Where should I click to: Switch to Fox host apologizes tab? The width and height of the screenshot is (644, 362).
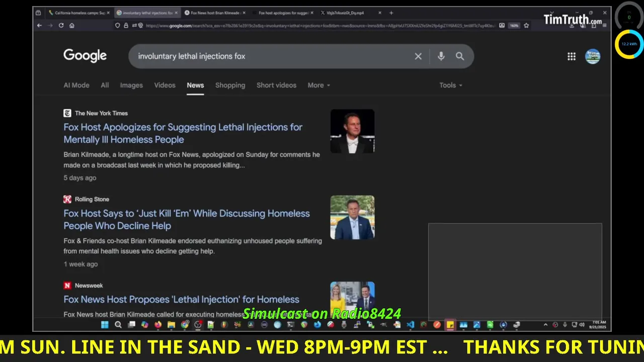[x=283, y=13]
